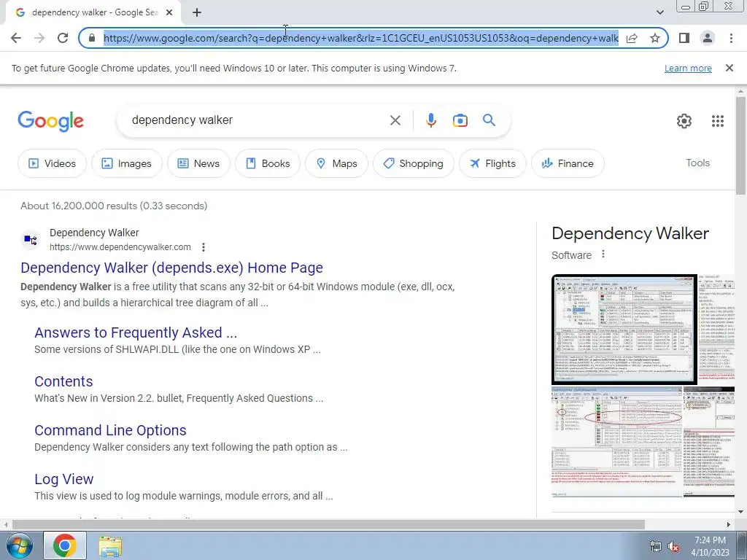
Task: Filter results by Images
Action: pyautogui.click(x=127, y=163)
